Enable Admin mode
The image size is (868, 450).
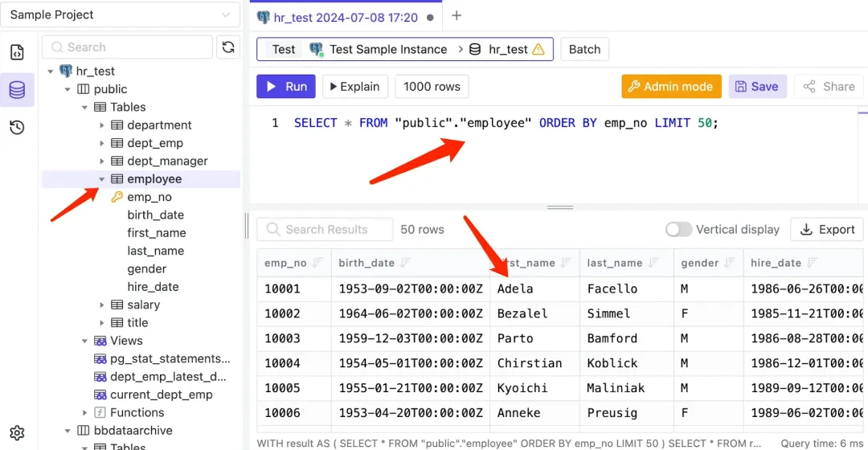[671, 86]
